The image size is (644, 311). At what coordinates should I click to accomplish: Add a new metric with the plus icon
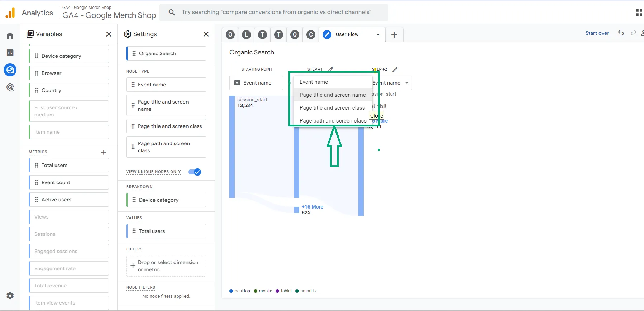coord(104,152)
